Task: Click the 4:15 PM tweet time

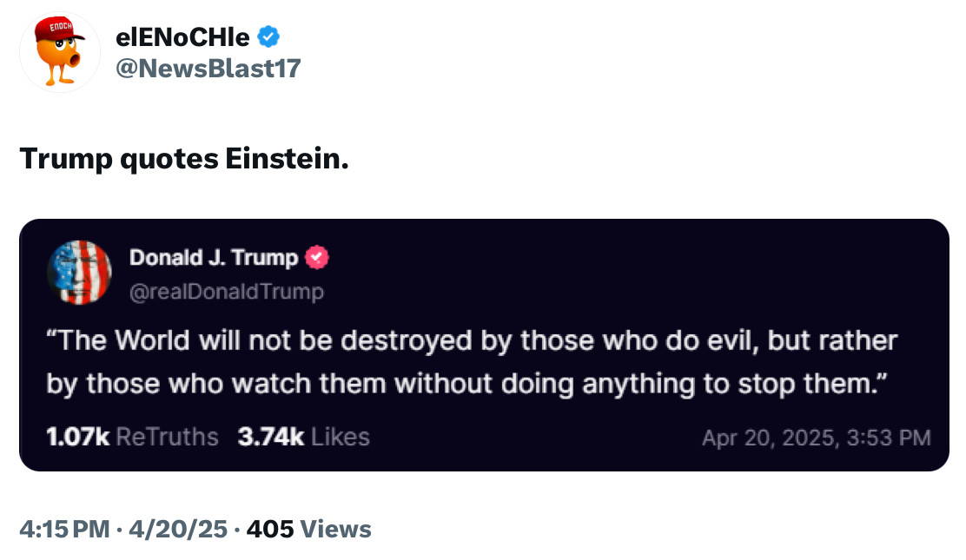Action: [x=66, y=529]
